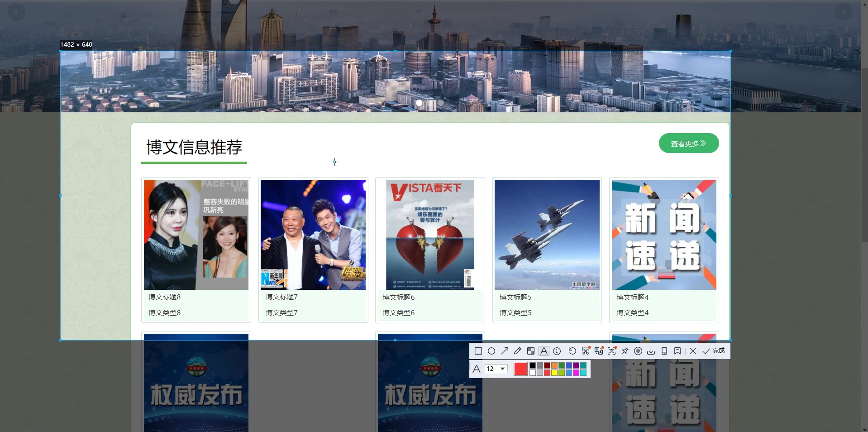Click the 博文标题5 title

point(515,298)
